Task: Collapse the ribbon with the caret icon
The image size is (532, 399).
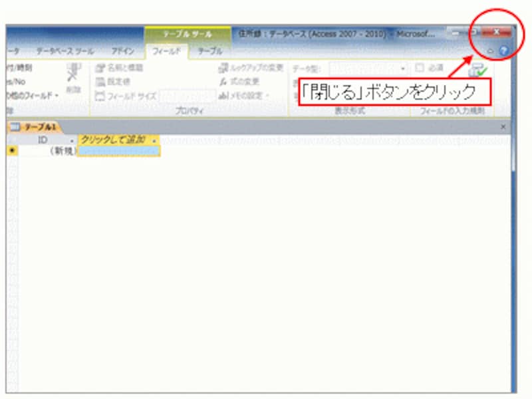Action: tap(490, 51)
